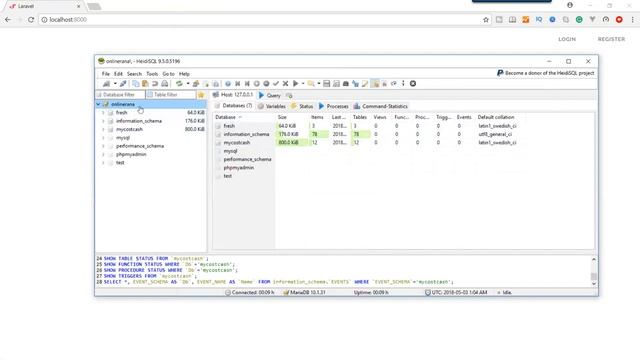The image size is (640, 360).
Task: Expand the test database in tree
Action: coord(103,163)
